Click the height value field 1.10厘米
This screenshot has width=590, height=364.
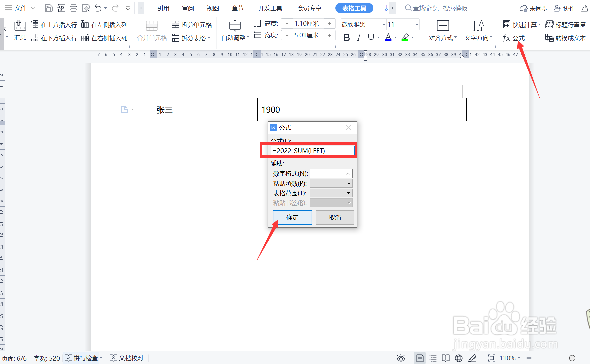(x=308, y=24)
